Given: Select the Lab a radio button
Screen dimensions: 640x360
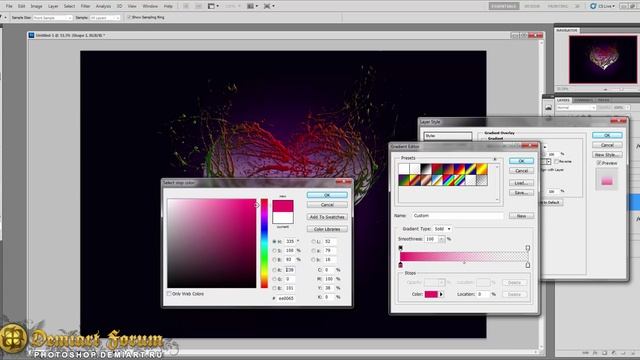Looking at the screenshot, I should [313, 251].
